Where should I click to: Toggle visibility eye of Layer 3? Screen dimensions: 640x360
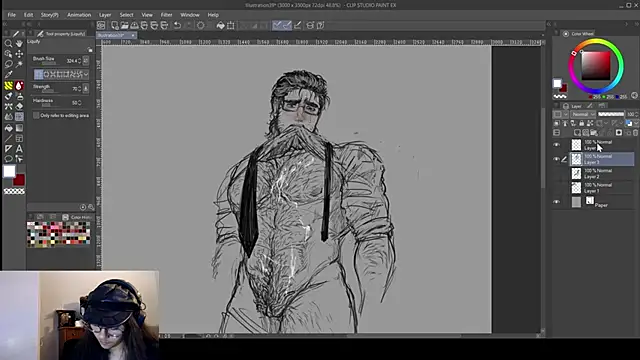click(556, 159)
